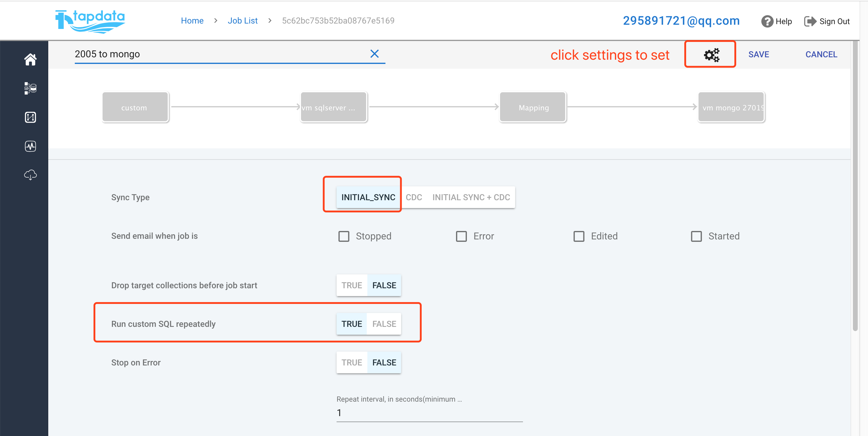Select INITIAL_SYNC sync type
This screenshot has height=436, width=868.
coord(368,197)
